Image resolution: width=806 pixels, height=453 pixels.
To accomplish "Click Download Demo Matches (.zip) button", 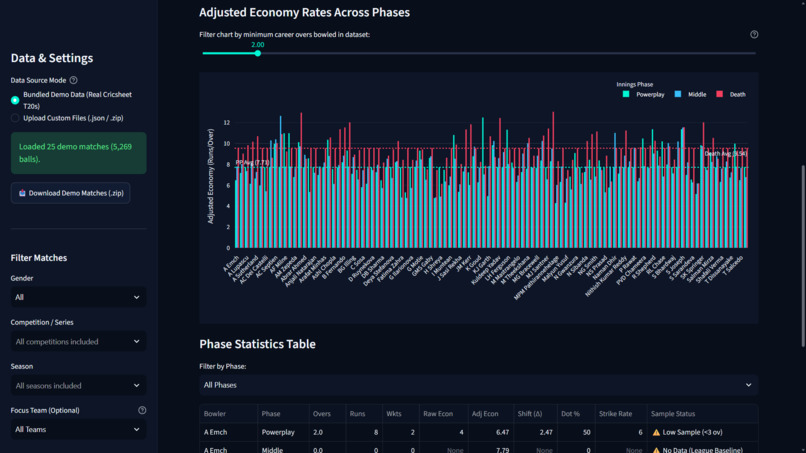I will tap(70, 193).
